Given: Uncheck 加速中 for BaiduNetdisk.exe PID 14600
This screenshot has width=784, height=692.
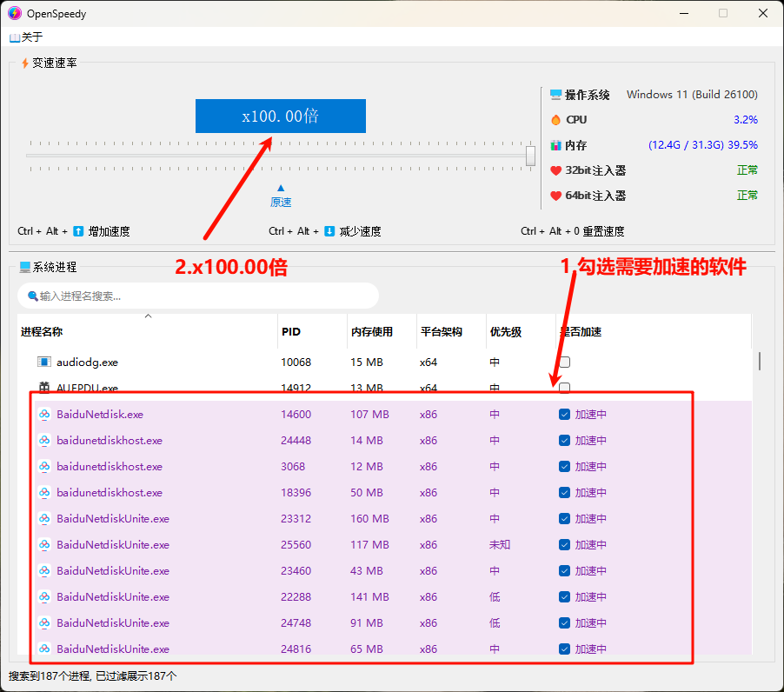Looking at the screenshot, I should point(563,414).
